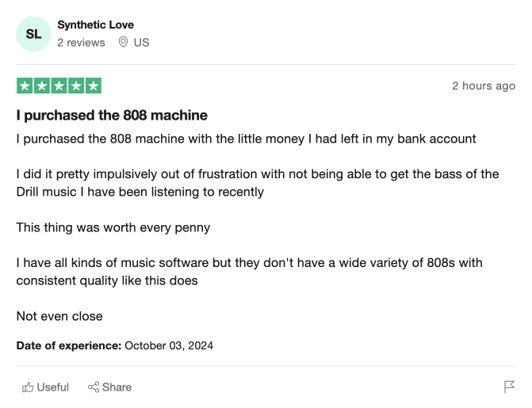
Task: Click the thumbs-up icon beside Useful
Action: 28,387
